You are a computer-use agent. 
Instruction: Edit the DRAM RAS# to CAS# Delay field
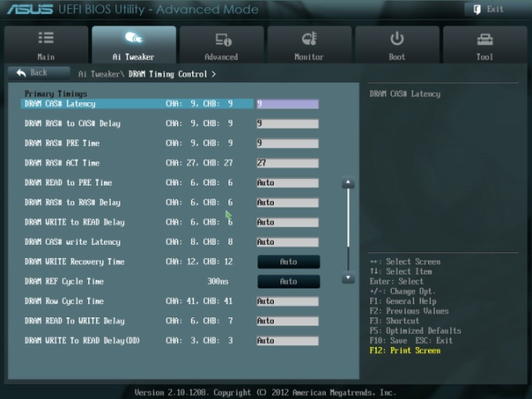[x=287, y=124]
